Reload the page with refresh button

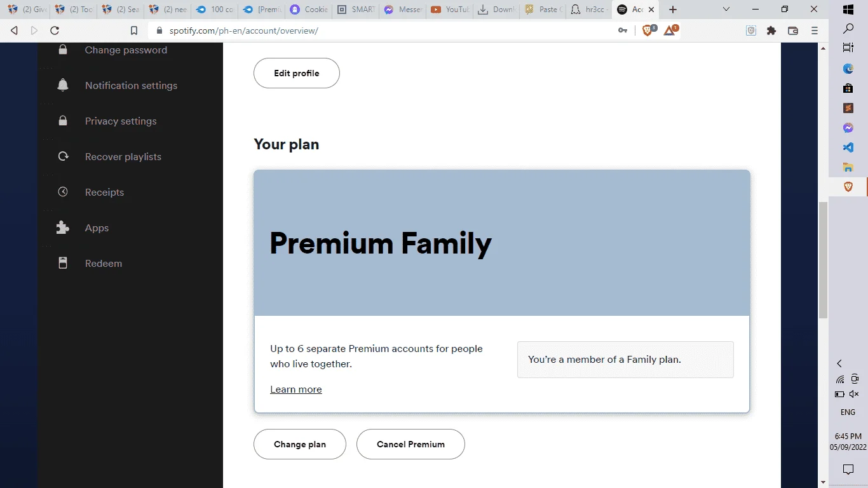(x=55, y=30)
